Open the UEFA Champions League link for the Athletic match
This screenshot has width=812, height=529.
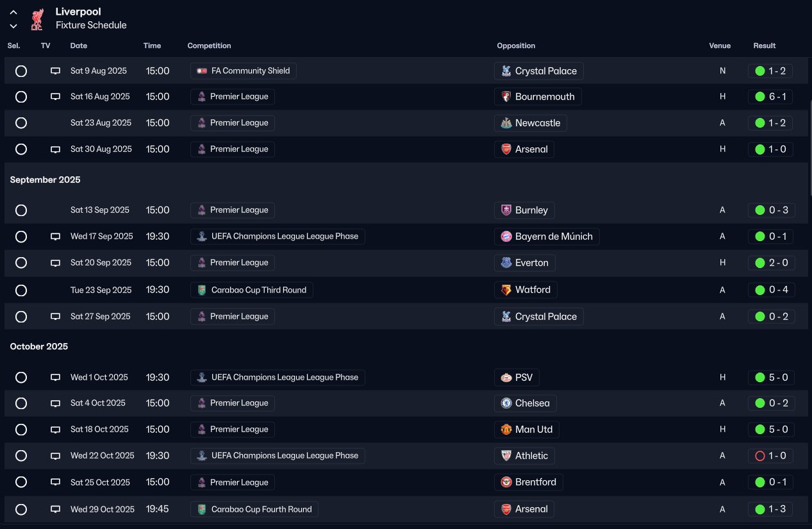pyautogui.click(x=285, y=456)
